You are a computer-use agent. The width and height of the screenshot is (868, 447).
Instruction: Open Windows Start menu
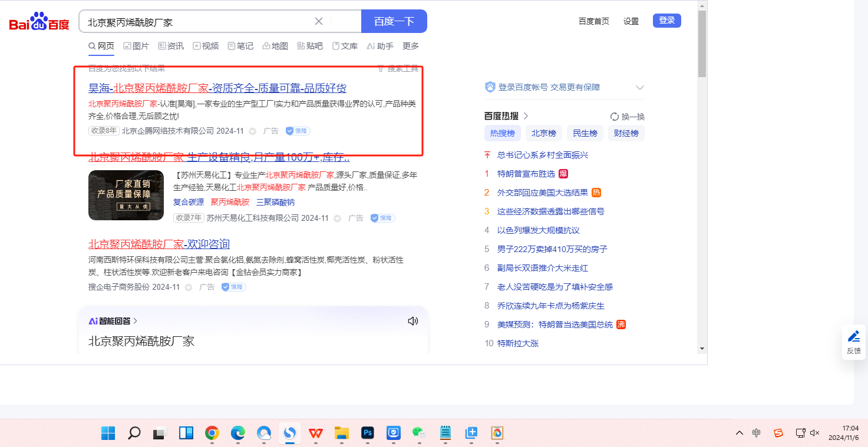click(108, 433)
